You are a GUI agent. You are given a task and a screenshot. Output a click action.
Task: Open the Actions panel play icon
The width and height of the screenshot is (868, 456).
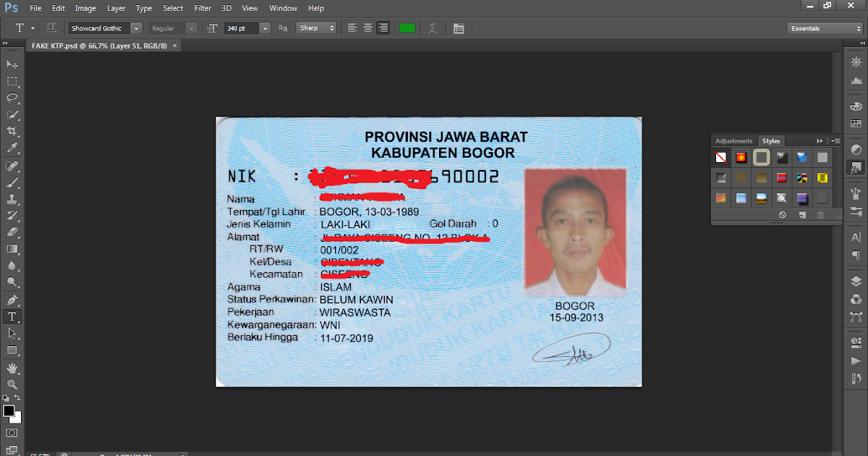click(x=856, y=360)
